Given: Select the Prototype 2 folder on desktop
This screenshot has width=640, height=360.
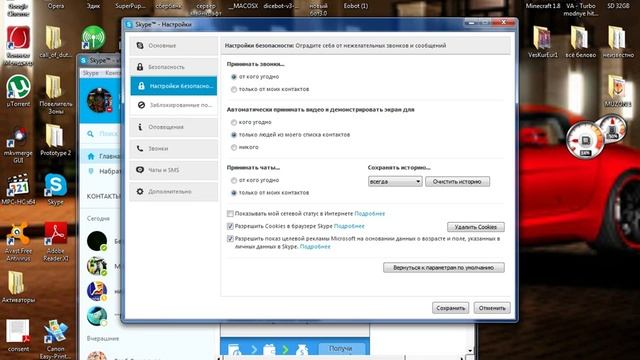Looking at the screenshot, I should [56, 140].
